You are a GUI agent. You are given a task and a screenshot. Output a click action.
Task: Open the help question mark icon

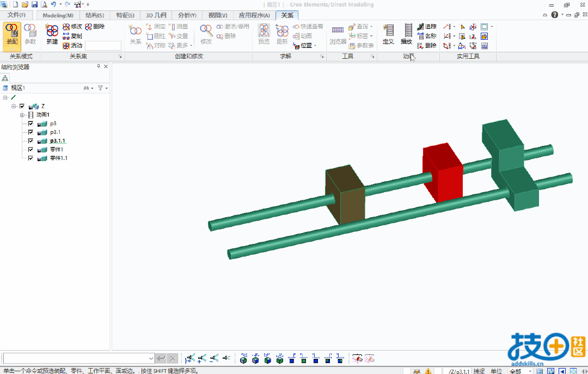tap(555, 15)
